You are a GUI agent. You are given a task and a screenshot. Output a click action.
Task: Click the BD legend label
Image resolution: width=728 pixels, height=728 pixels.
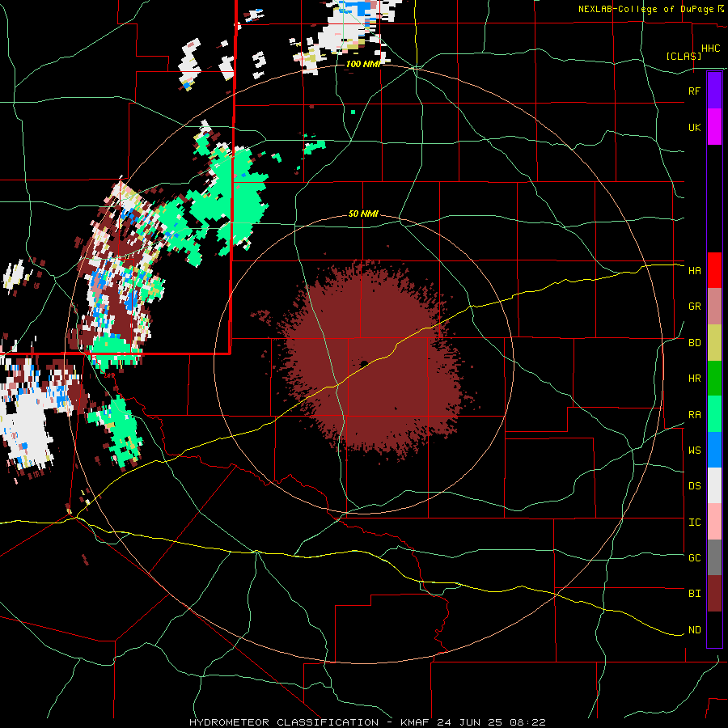(x=694, y=343)
